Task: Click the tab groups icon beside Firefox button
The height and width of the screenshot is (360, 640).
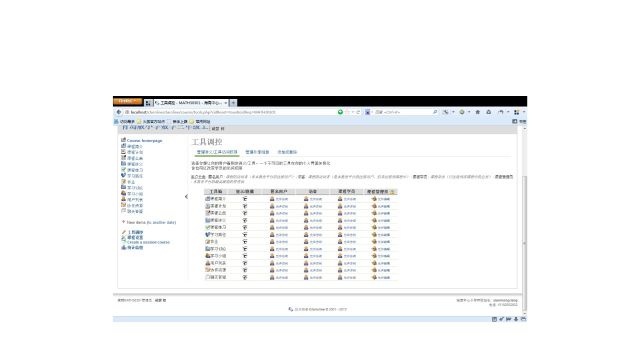Action: (x=149, y=103)
